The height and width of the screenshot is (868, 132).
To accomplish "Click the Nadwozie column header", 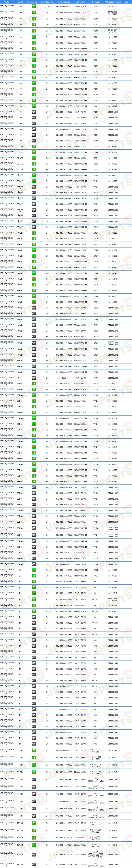I will click(96, 2).
